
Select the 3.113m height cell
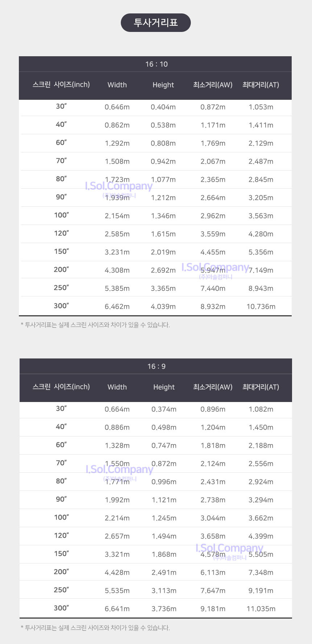click(x=164, y=591)
